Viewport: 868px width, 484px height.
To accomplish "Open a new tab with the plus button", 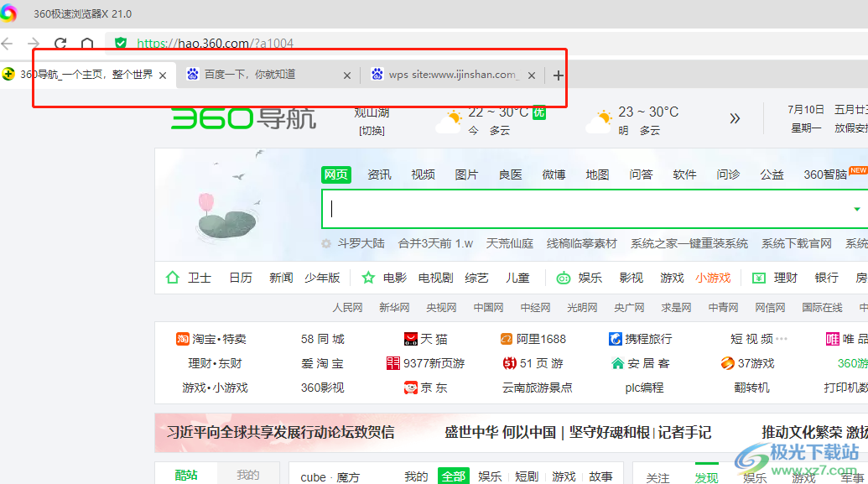I will [x=558, y=75].
